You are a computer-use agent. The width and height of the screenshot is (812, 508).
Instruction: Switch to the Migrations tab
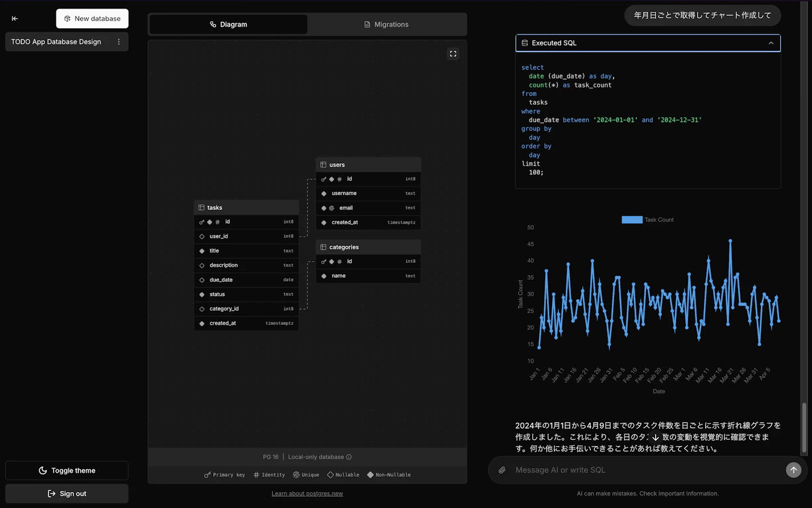pos(387,24)
